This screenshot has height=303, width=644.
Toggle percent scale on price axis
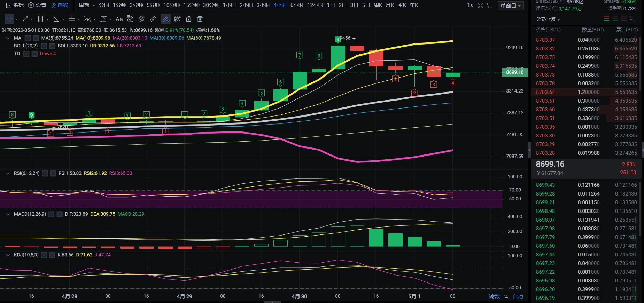click(x=506, y=297)
